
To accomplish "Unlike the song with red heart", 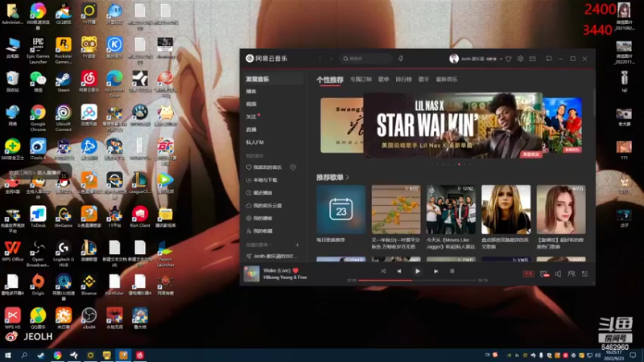I will 295,270.
